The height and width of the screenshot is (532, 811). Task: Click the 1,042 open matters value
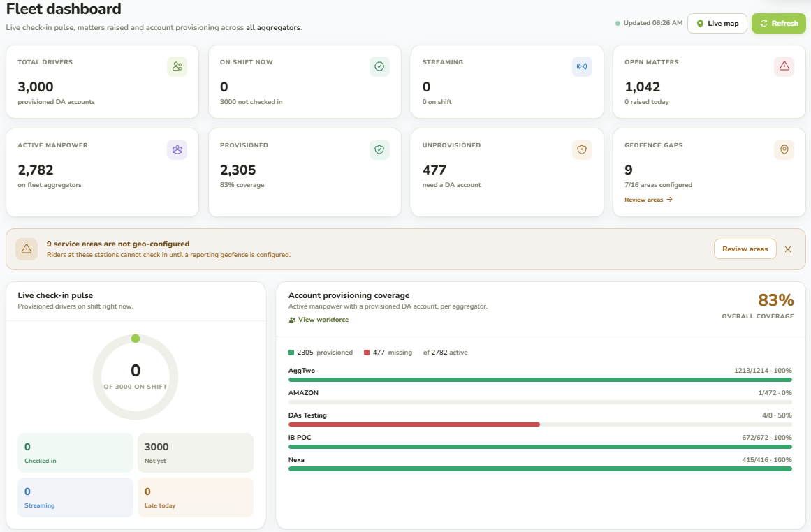coord(643,87)
